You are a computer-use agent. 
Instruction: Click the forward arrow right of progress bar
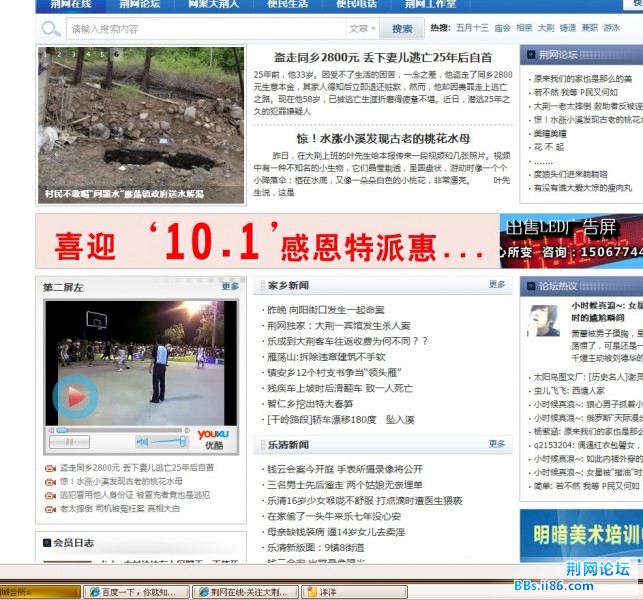point(187,430)
